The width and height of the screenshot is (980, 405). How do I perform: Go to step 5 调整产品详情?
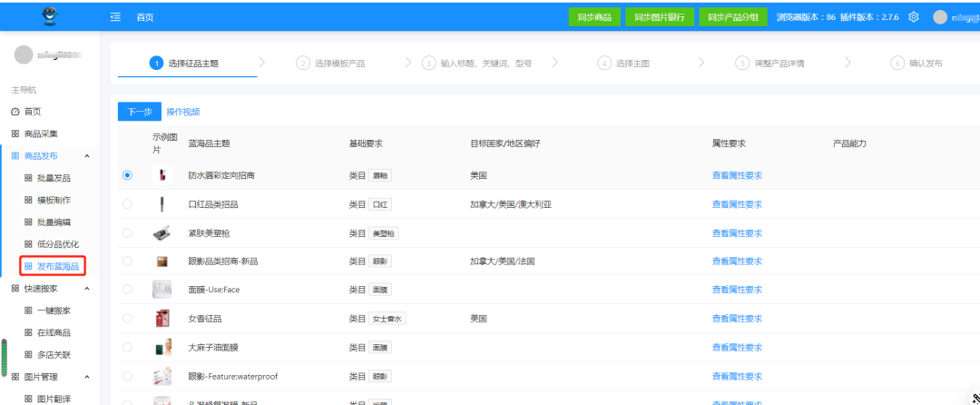(x=770, y=64)
